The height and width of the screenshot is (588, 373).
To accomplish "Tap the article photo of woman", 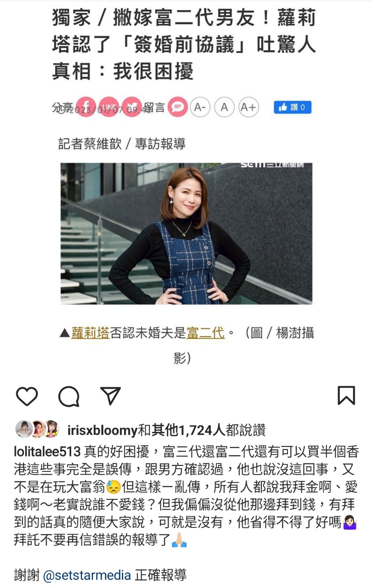I will pyautogui.click(x=186, y=233).
